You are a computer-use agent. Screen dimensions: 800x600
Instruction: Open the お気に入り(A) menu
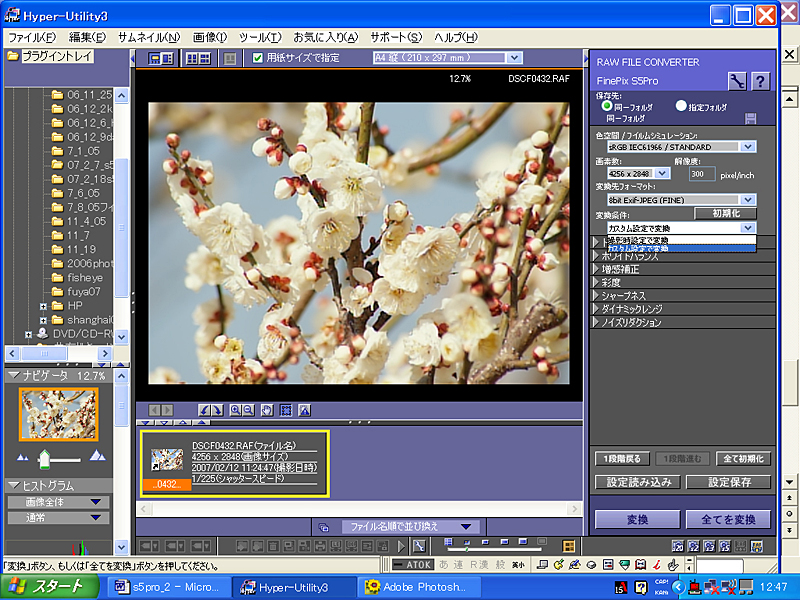tap(326, 37)
